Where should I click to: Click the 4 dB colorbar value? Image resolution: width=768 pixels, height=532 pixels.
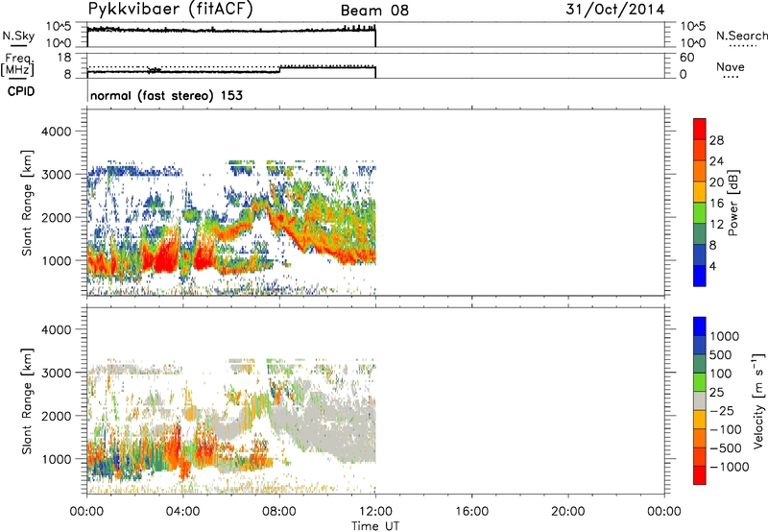713,266
